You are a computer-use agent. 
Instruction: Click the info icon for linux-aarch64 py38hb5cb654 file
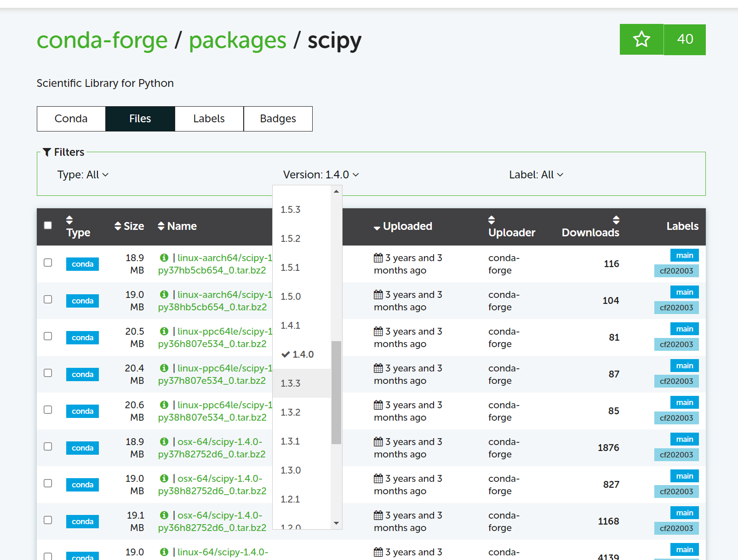164,295
